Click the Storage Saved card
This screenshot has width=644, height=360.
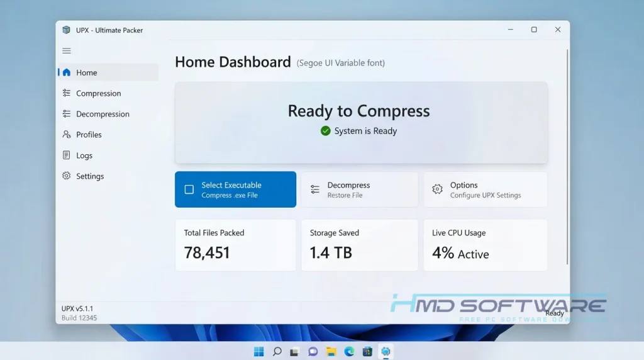click(x=359, y=245)
